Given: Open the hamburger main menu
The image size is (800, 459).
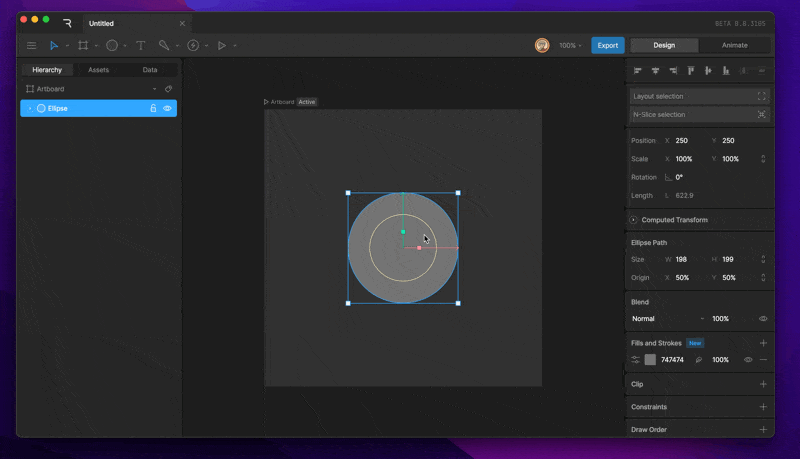Looking at the screenshot, I should (x=32, y=45).
